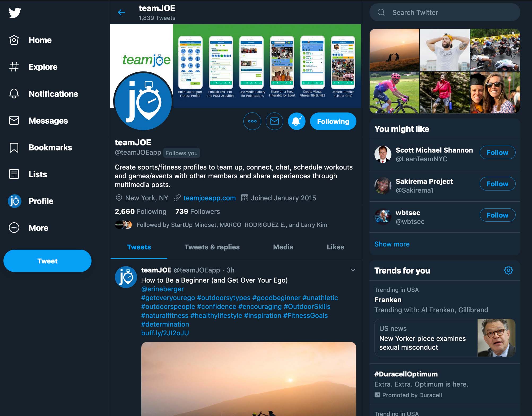Switch to Tweets & replies tab

pyautogui.click(x=212, y=247)
